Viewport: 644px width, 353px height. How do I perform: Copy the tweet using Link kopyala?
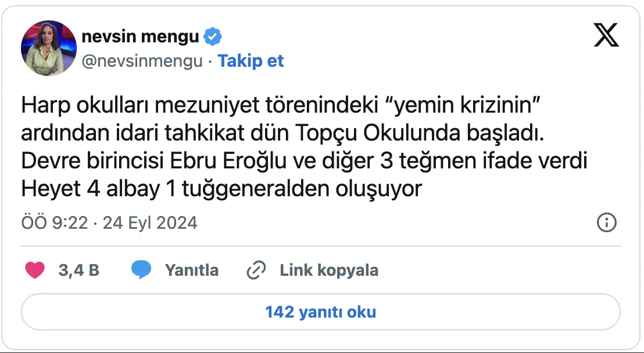pyautogui.click(x=329, y=271)
